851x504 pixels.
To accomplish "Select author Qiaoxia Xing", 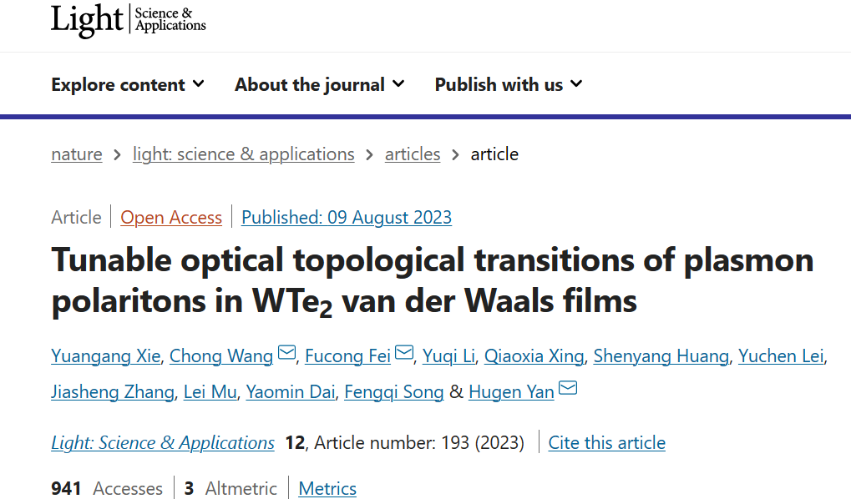I will coord(534,356).
